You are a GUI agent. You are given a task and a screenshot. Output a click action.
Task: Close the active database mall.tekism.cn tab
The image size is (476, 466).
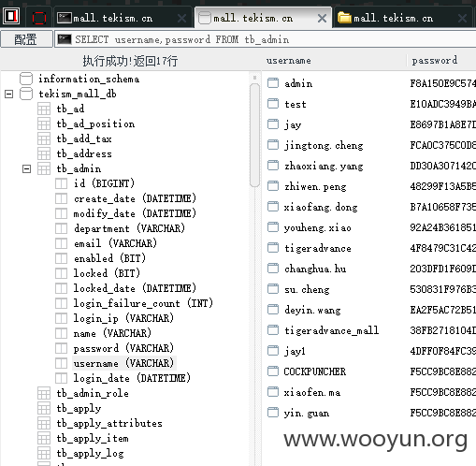[x=322, y=19]
